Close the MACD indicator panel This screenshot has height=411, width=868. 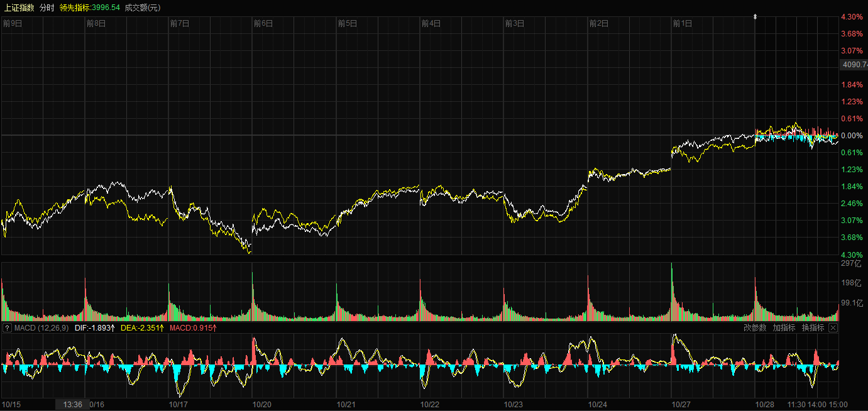[x=833, y=328]
